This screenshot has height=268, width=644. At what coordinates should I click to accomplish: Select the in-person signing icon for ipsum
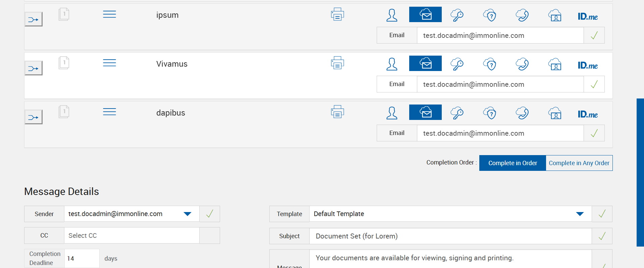click(x=555, y=15)
